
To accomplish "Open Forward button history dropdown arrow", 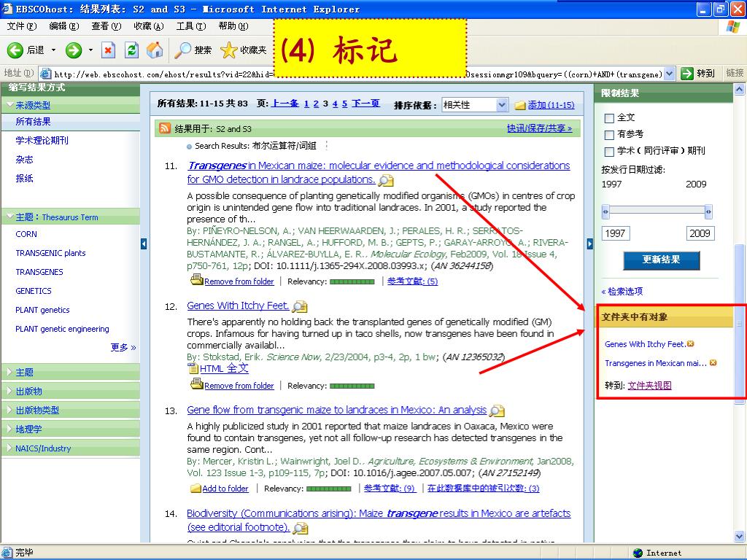I will coord(90,50).
